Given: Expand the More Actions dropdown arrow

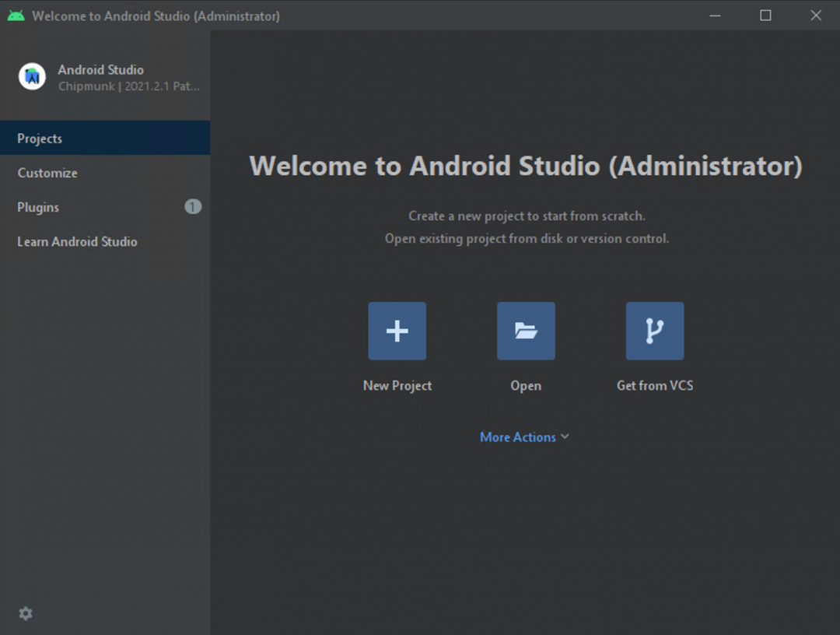Looking at the screenshot, I should (x=565, y=437).
